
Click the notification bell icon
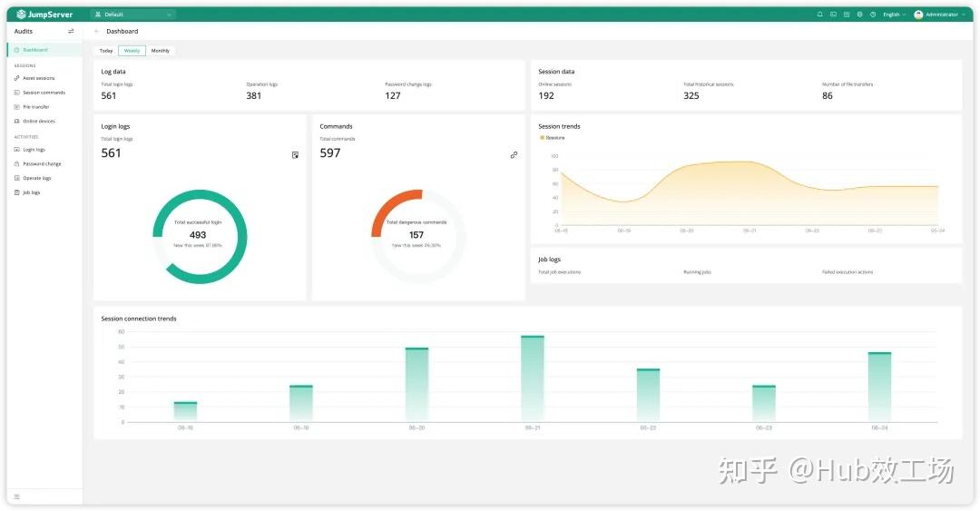tap(820, 15)
